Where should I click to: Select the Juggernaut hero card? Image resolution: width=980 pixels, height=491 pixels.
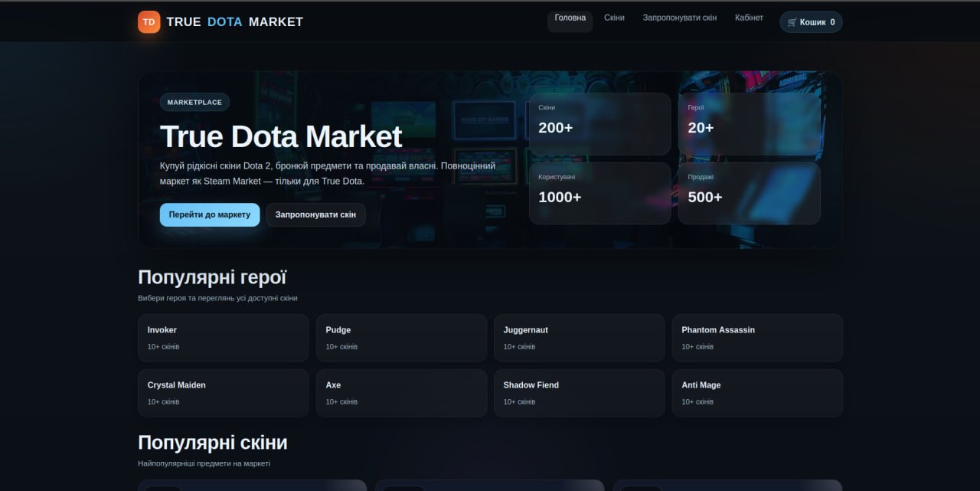point(580,338)
